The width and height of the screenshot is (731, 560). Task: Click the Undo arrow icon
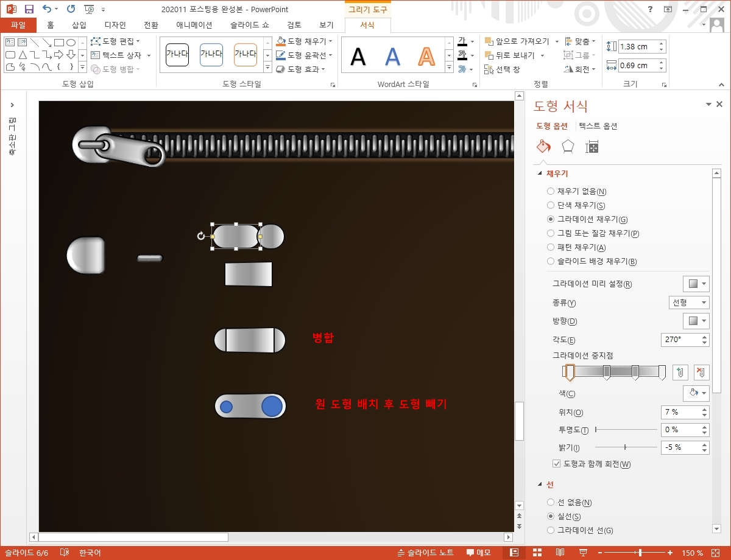[47, 9]
